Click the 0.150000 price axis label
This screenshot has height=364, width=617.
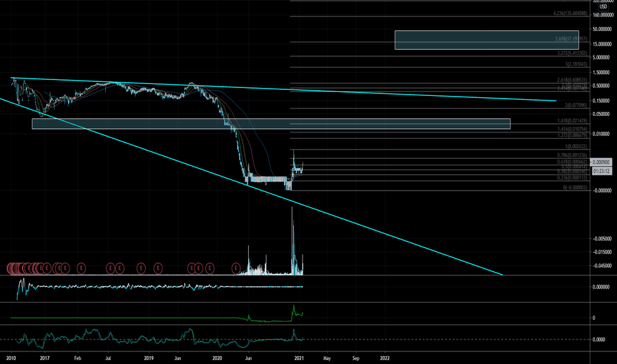(602, 101)
